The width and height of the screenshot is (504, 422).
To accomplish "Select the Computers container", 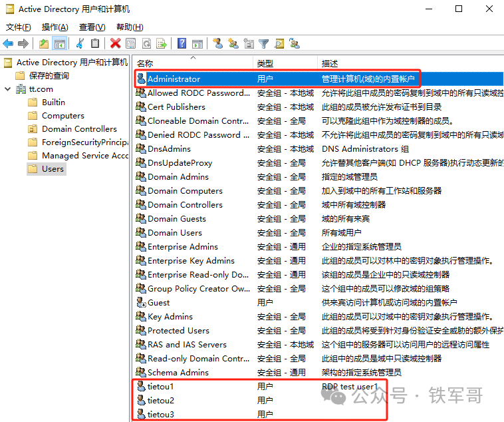I will [63, 116].
